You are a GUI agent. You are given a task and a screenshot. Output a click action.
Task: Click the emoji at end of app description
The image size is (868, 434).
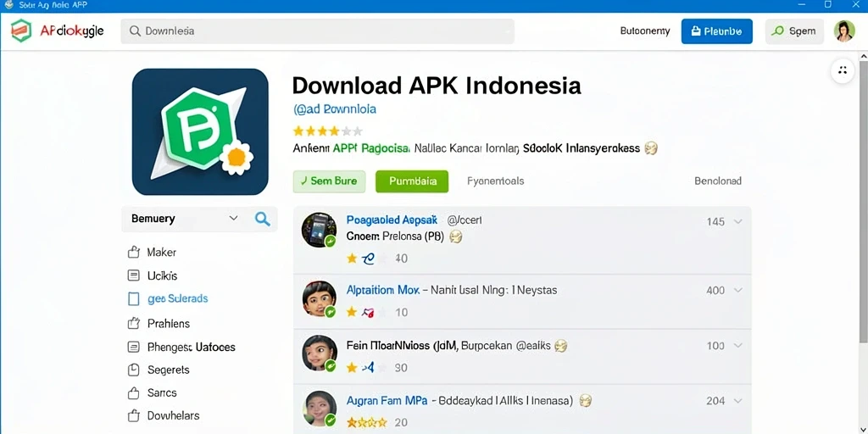coord(652,147)
